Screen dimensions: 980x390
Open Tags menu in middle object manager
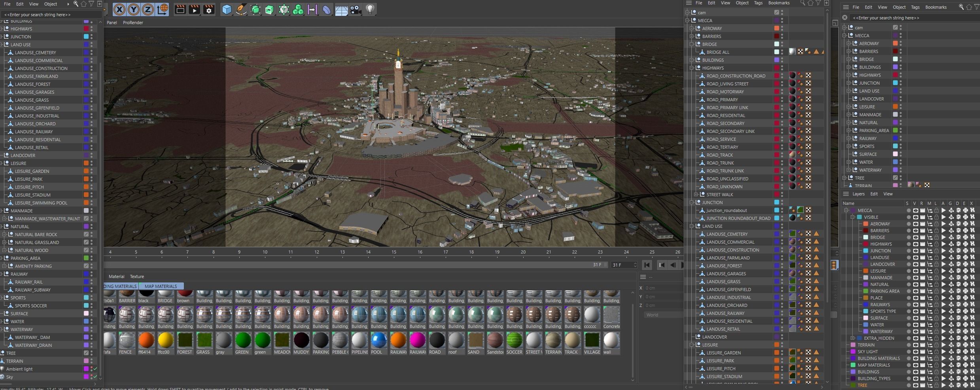tap(758, 3)
